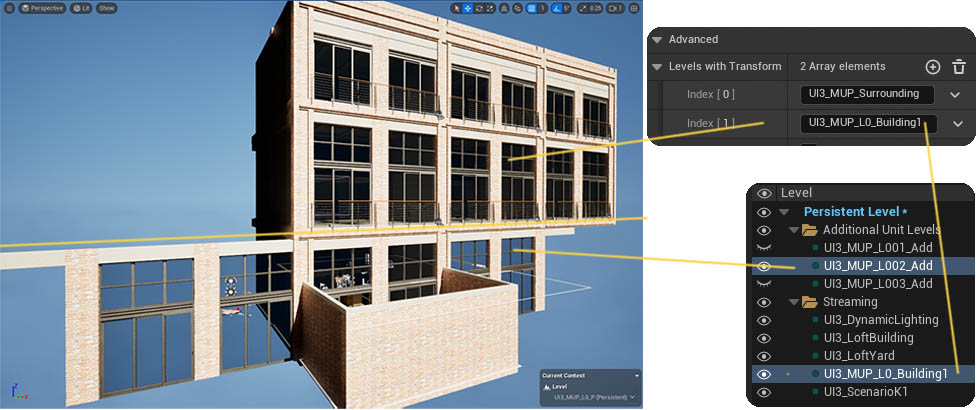Open the Perspective view mode menu
Image resolution: width=979 pixels, height=410 pixels.
tap(41, 8)
